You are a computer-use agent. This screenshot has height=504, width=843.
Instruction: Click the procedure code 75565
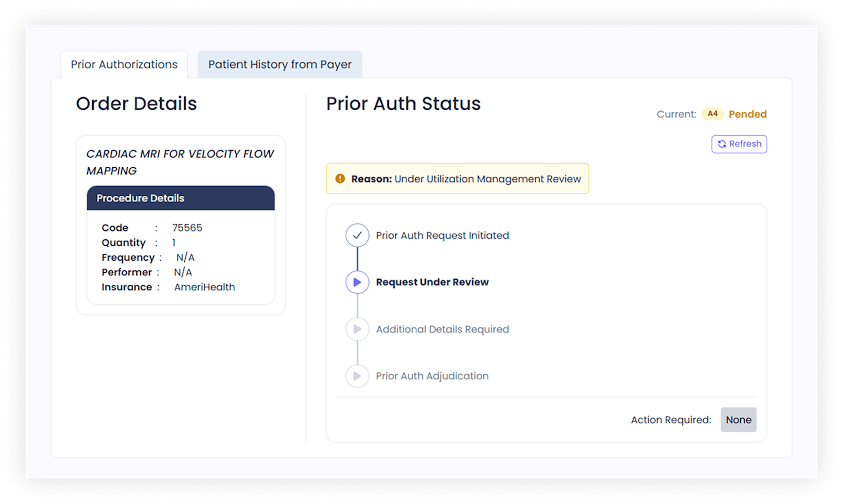187,228
